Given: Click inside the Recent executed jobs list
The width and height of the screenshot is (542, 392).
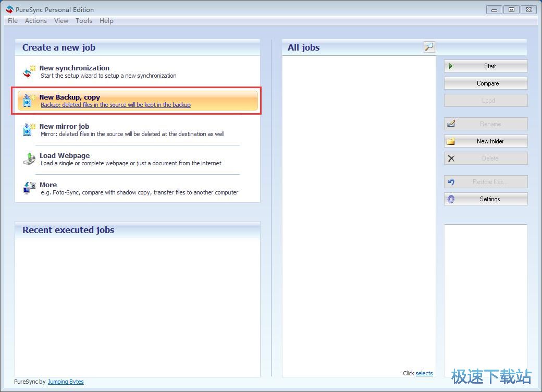Looking at the screenshot, I should coord(137,307).
